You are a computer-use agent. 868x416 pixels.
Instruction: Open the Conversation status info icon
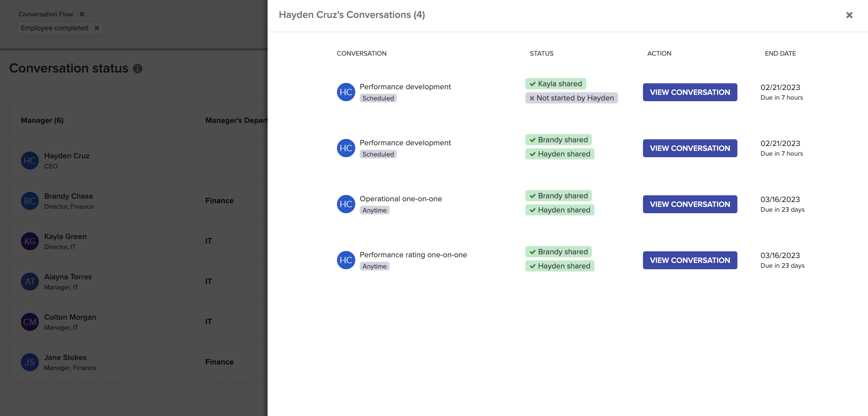click(x=138, y=69)
